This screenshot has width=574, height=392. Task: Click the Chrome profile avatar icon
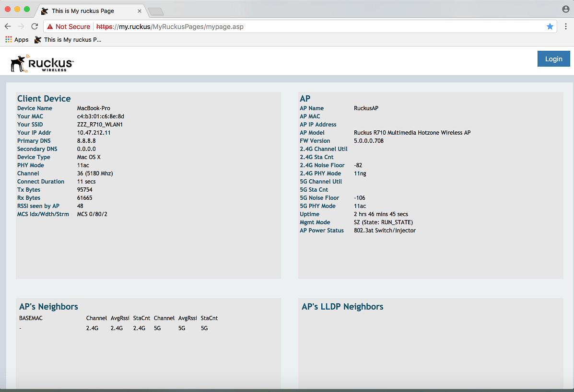566,10
